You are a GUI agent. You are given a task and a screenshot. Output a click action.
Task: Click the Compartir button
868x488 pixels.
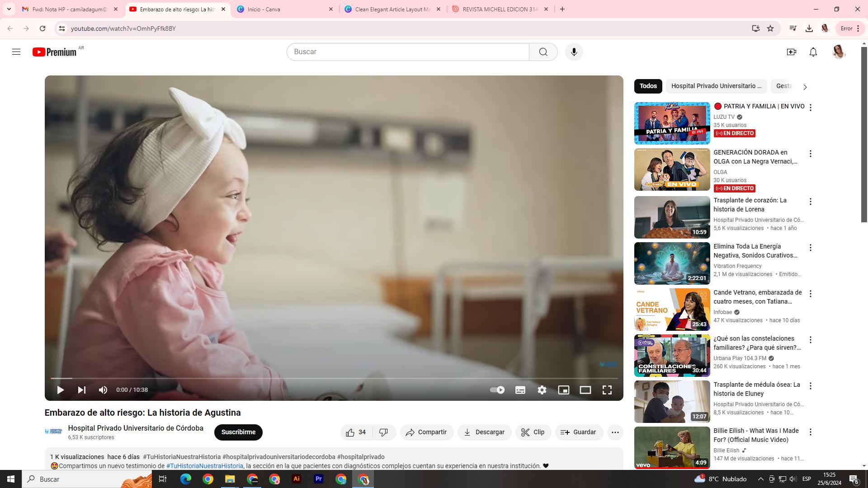pos(426,432)
